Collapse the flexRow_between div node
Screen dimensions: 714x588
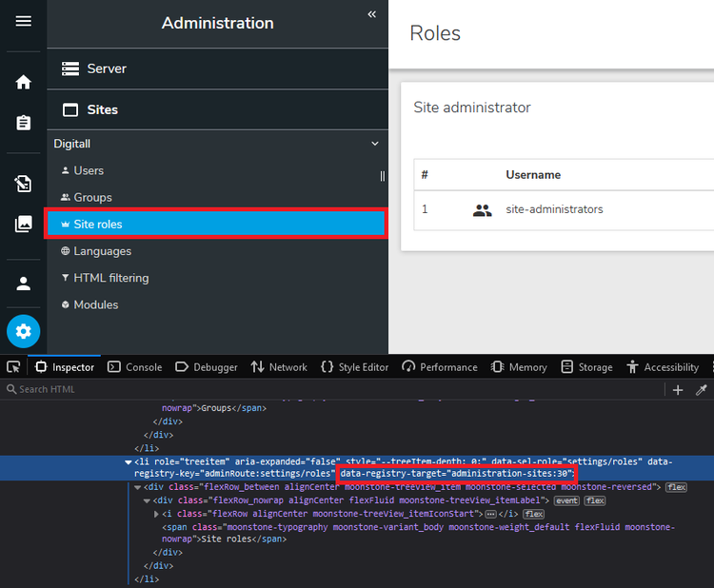tap(137, 487)
